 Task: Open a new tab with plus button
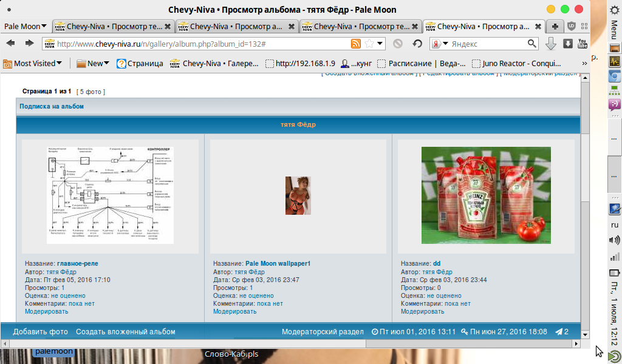(x=555, y=27)
